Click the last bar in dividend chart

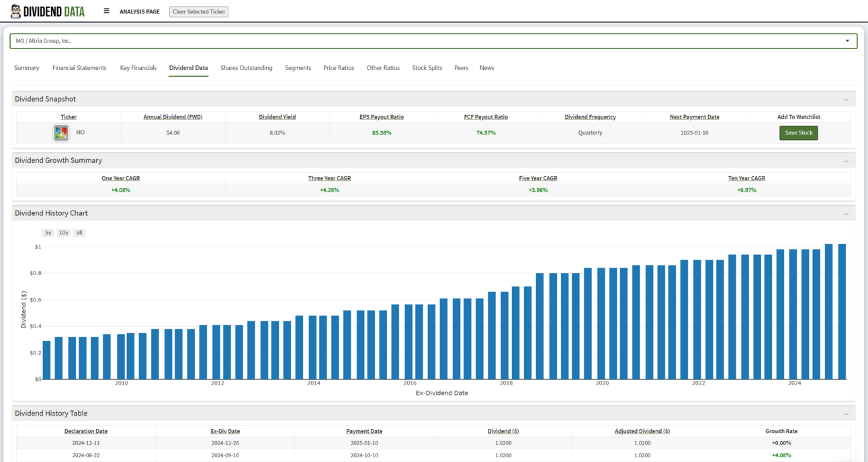click(x=842, y=312)
